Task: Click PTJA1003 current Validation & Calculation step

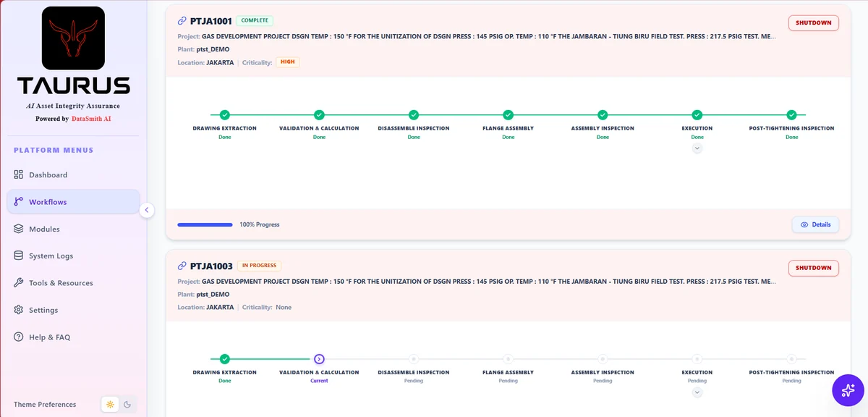Action: pos(319,359)
